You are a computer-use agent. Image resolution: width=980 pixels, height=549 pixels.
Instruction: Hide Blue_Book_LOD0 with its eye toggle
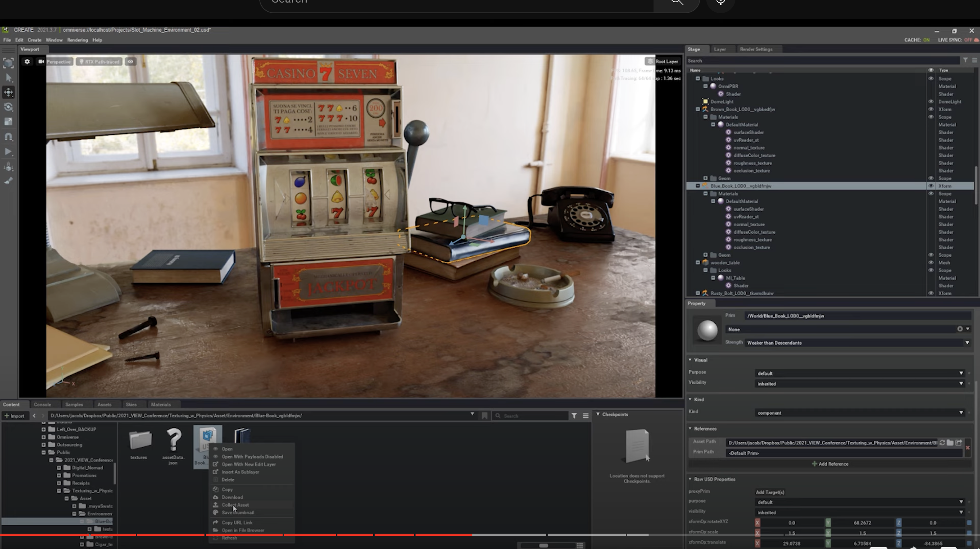(931, 186)
